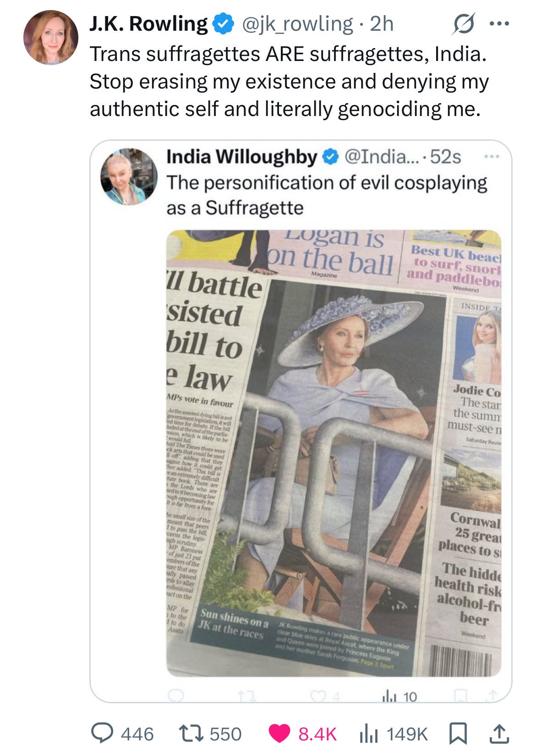The width and height of the screenshot is (536, 756).
Task: Open the quoted newspaper photo
Action: tap(334, 453)
